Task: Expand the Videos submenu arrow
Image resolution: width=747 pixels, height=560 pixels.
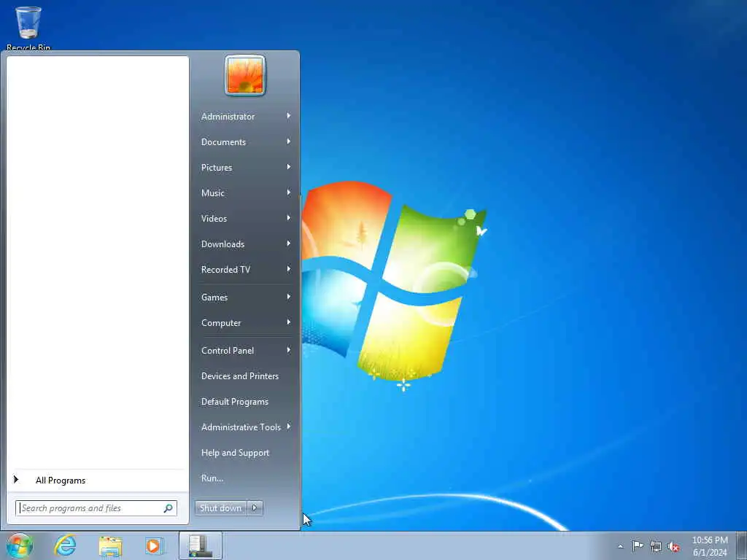Action: click(x=289, y=217)
